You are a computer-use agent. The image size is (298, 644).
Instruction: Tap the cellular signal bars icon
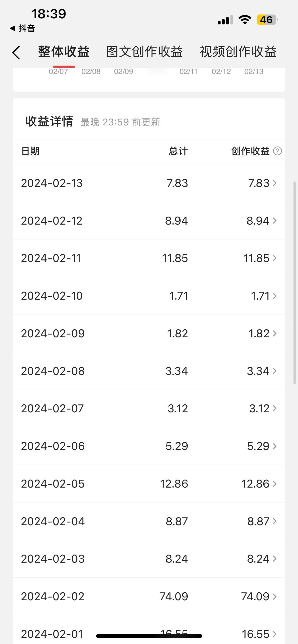click(225, 20)
